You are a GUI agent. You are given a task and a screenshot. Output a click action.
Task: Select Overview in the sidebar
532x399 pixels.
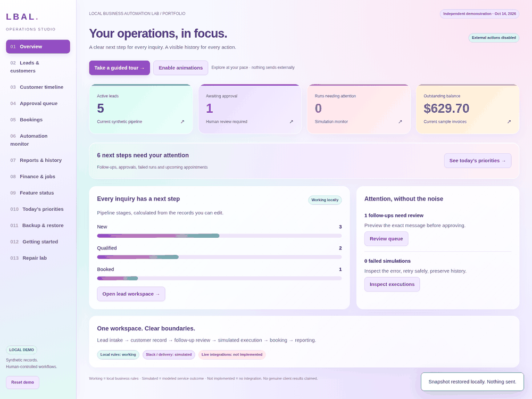(x=38, y=46)
